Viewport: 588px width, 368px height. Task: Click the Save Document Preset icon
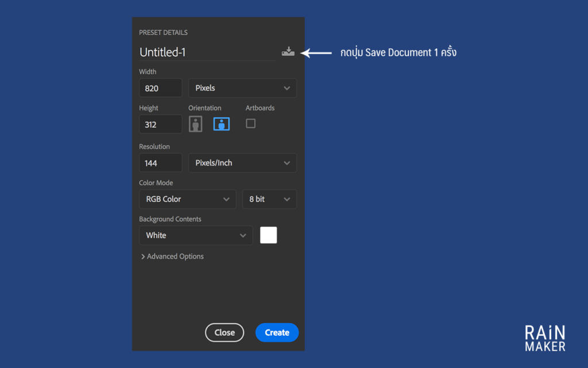[288, 52]
